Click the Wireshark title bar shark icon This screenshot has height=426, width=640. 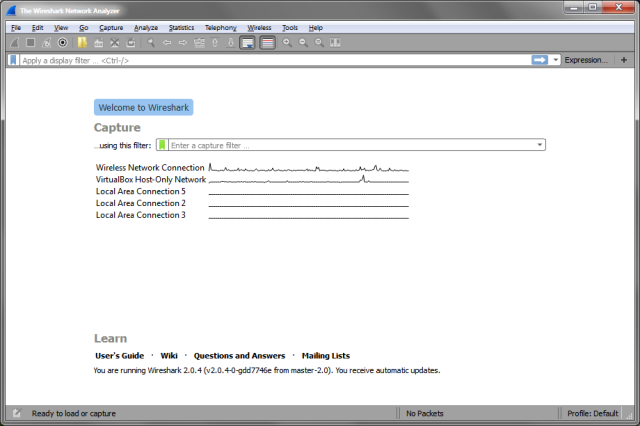tap(11, 10)
